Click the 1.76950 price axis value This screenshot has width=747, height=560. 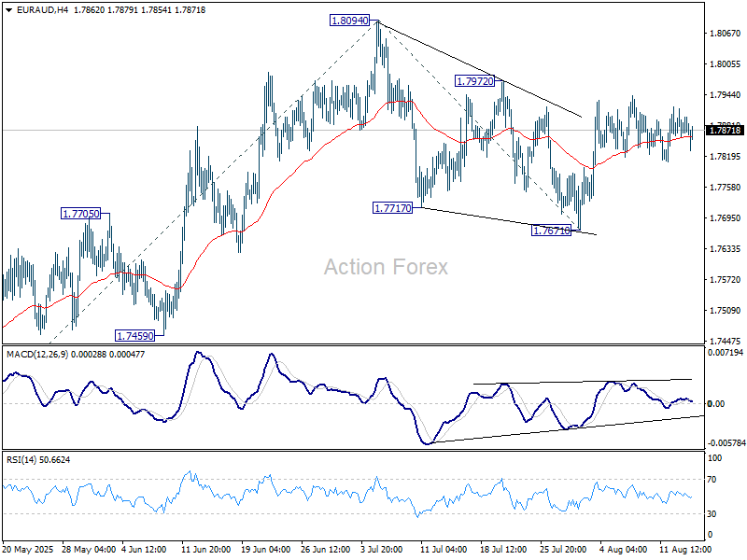click(x=726, y=218)
